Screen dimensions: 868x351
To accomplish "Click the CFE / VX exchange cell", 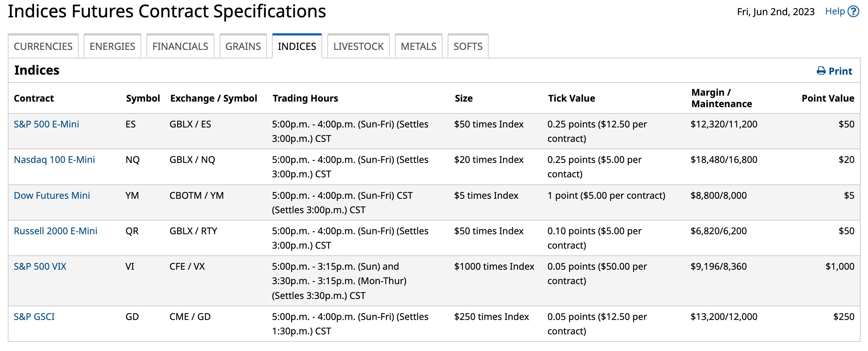I will 187,266.
